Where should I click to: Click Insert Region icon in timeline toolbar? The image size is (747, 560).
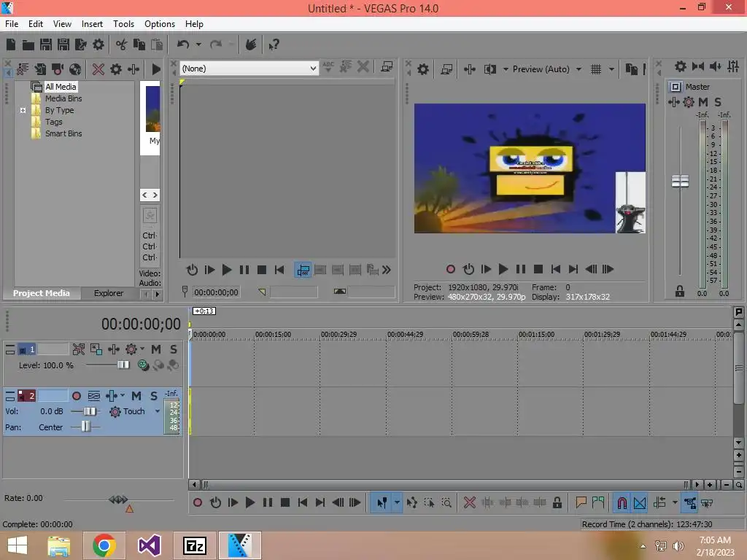(598, 502)
